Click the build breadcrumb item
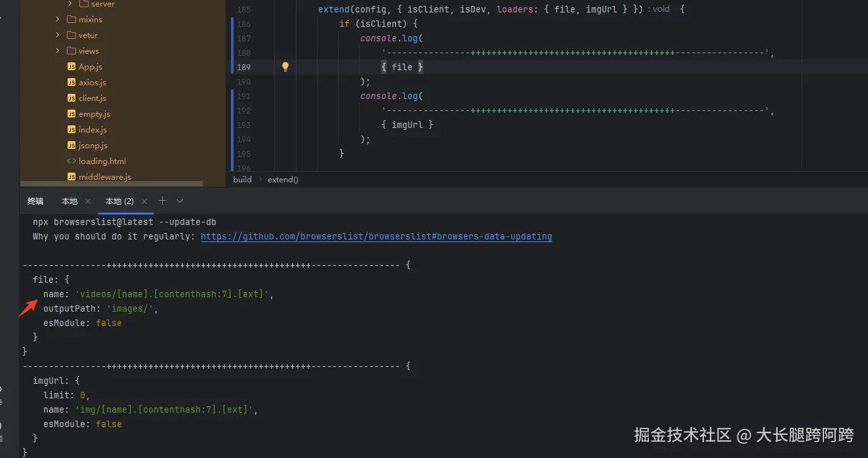 click(x=242, y=180)
